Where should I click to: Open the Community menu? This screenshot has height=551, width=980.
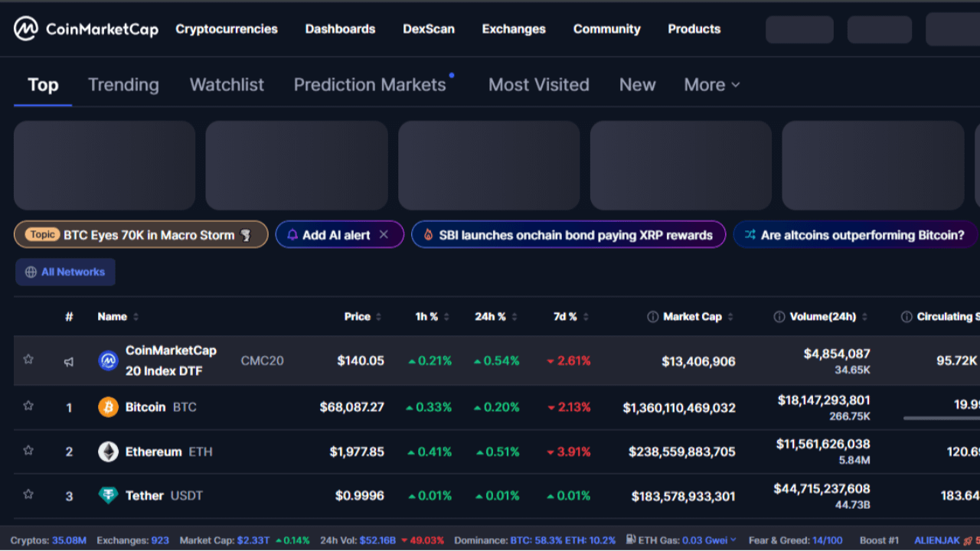607,29
